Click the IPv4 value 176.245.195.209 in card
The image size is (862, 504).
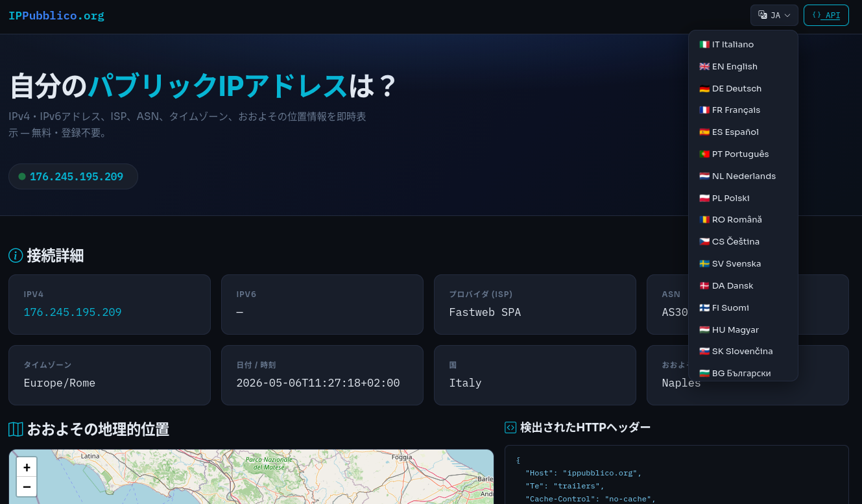coord(73,312)
